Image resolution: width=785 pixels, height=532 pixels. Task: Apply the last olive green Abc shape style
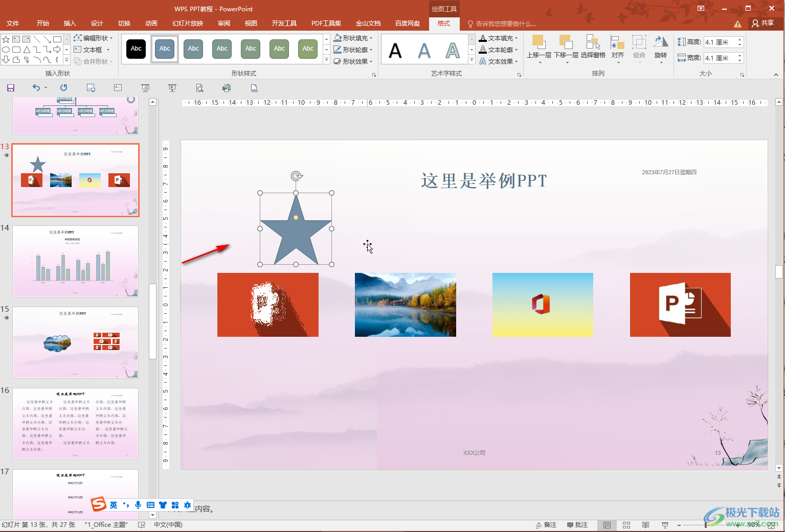(308, 49)
